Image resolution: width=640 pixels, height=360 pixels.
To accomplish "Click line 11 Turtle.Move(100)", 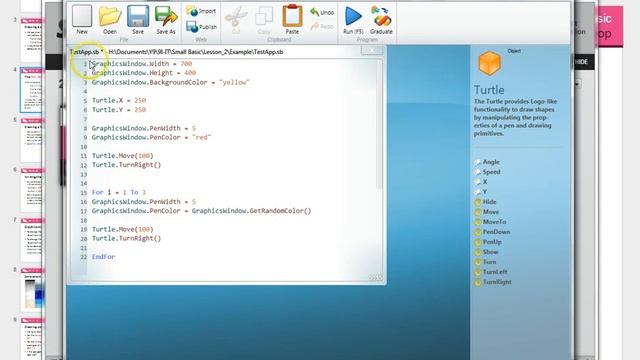I will [122, 156].
